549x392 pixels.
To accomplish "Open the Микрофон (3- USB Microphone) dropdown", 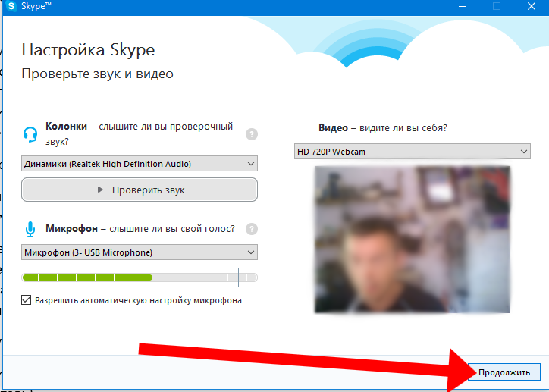I will coord(140,252).
